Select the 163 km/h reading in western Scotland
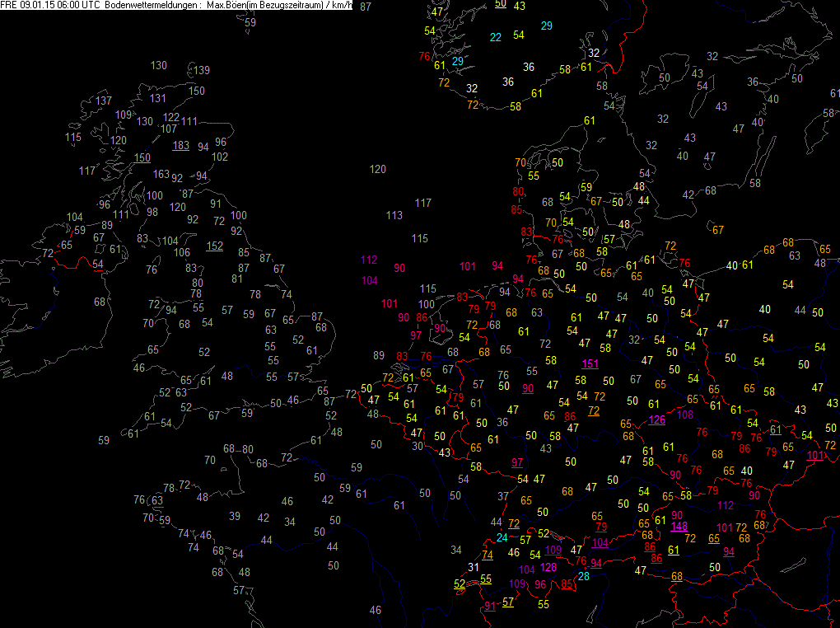The image size is (840, 628). [161, 174]
